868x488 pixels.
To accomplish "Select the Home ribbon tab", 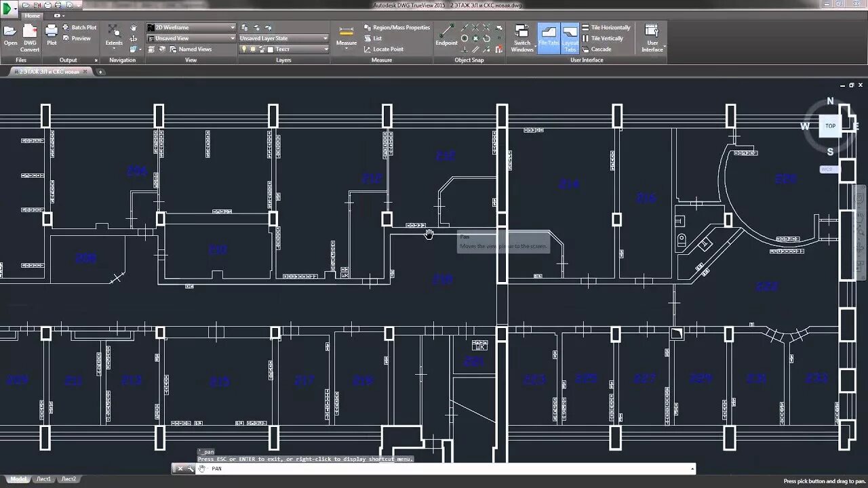I will pos(32,15).
